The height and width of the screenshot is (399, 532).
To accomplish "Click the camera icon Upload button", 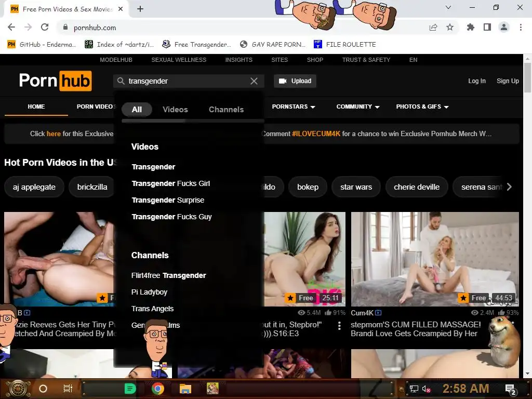I will 295,81.
